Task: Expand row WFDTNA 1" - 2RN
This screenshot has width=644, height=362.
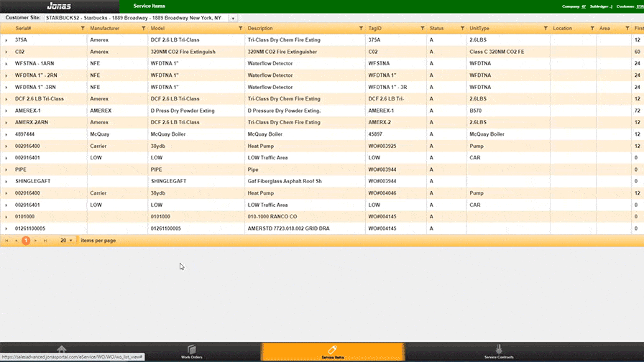Action: [x=6, y=75]
